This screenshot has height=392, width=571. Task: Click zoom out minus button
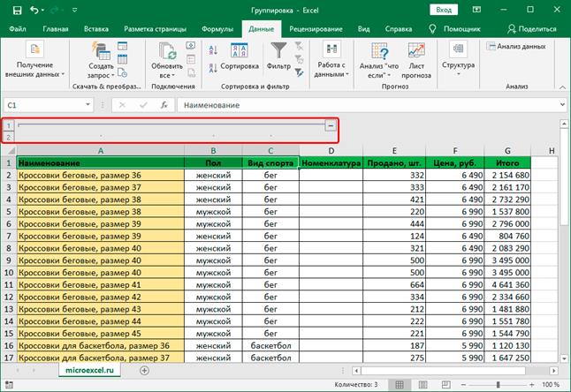pos(463,385)
